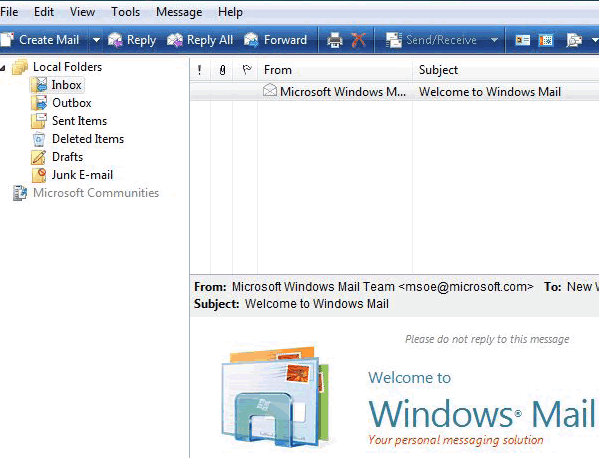Open the View menu
The image size is (599, 458).
coord(82,12)
